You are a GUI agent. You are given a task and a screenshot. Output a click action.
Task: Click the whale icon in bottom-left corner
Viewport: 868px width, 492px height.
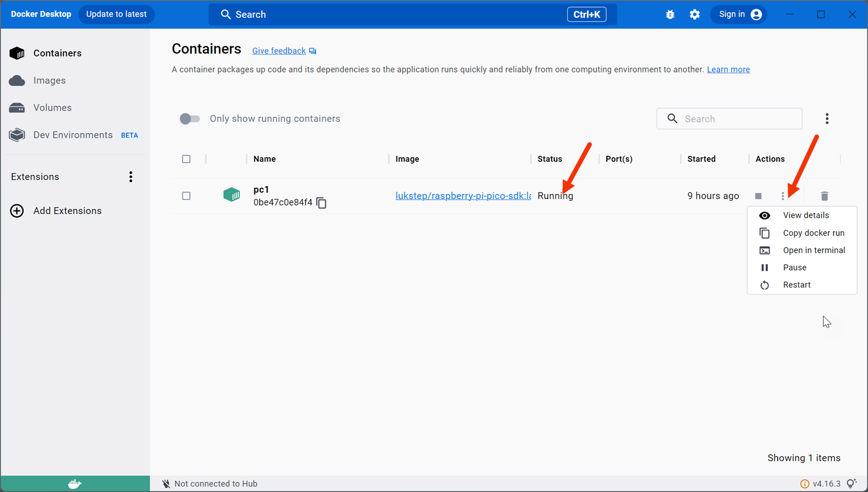click(75, 483)
